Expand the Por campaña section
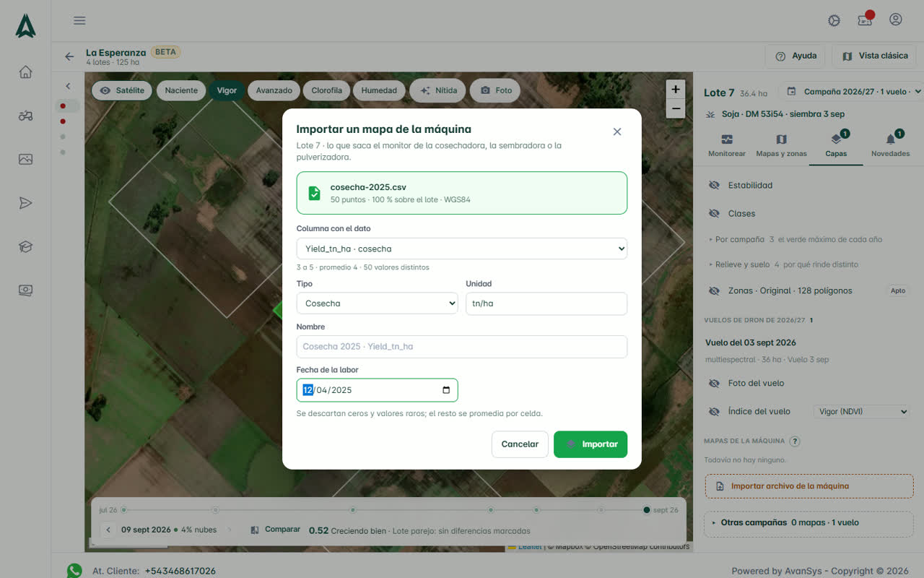 796,239
